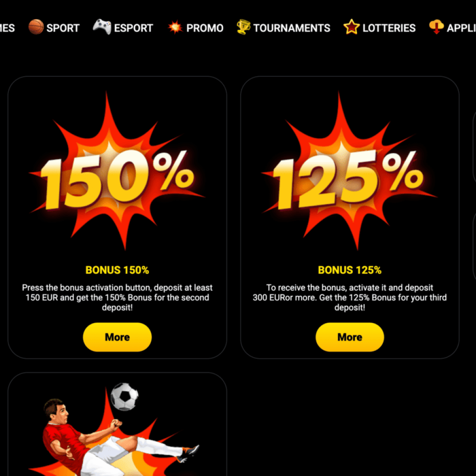This screenshot has height=476, width=476.
Task: Click the BONUS 125% title text
Action: pyautogui.click(x=350, y=270)
